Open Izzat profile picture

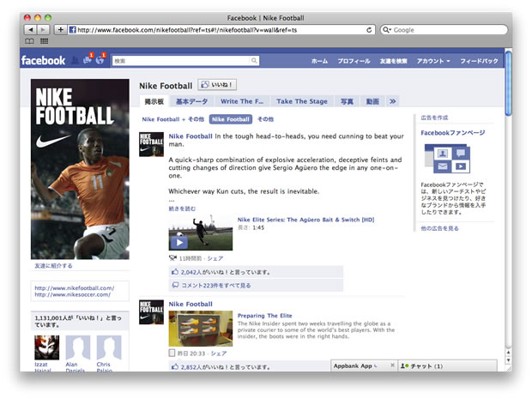tap(47, 348)
